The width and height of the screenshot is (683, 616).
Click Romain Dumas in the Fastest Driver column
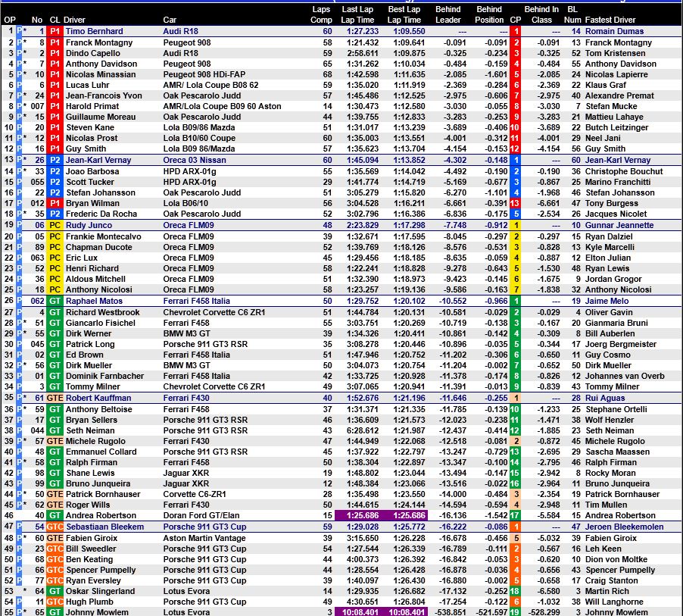pyautogui.click(x=614, y=31)
